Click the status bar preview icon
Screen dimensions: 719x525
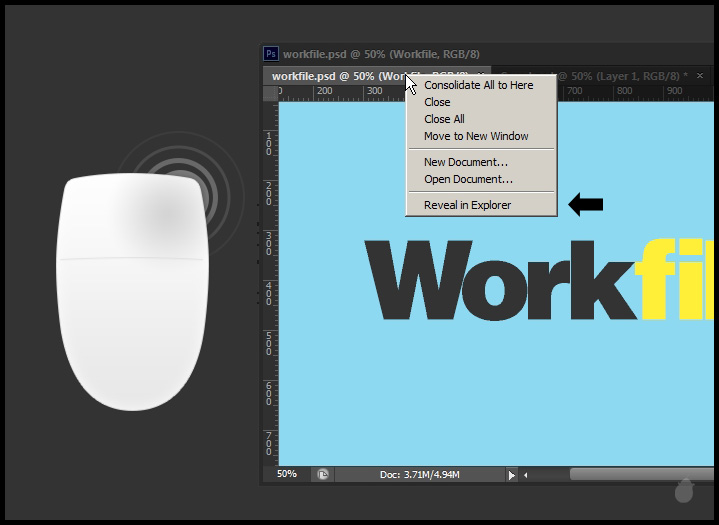(323, 474)
